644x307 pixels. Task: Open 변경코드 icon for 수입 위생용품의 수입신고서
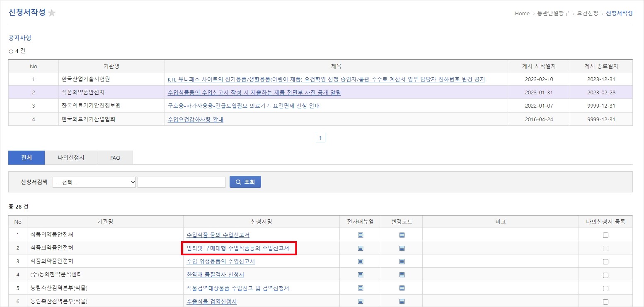[402, 261]
